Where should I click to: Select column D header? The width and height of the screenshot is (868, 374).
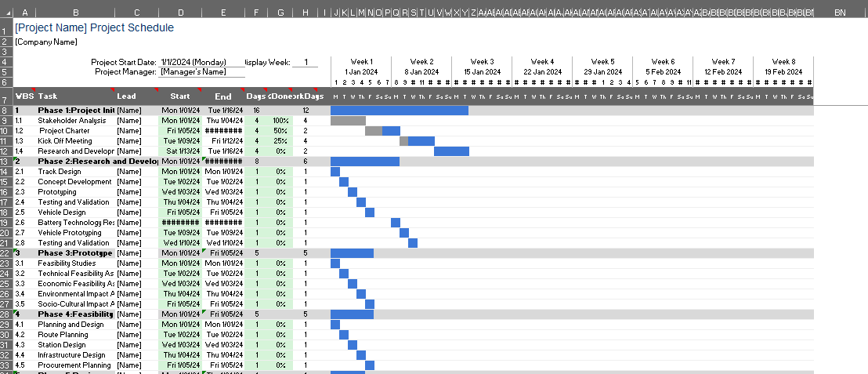(180, 13)
